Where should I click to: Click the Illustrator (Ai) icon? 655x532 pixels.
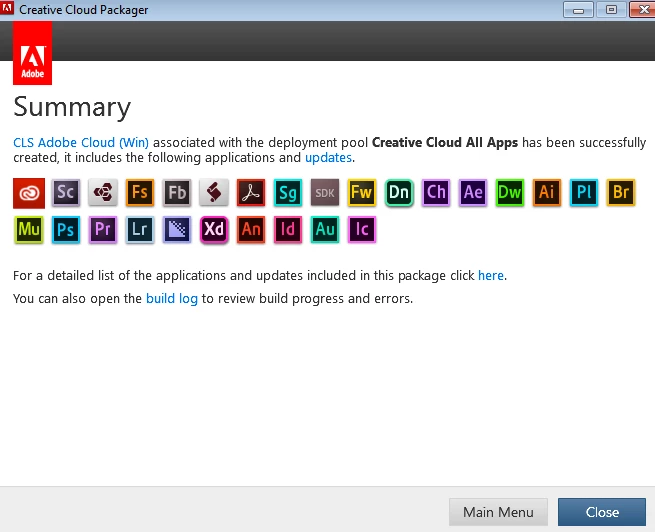point(547,193)
